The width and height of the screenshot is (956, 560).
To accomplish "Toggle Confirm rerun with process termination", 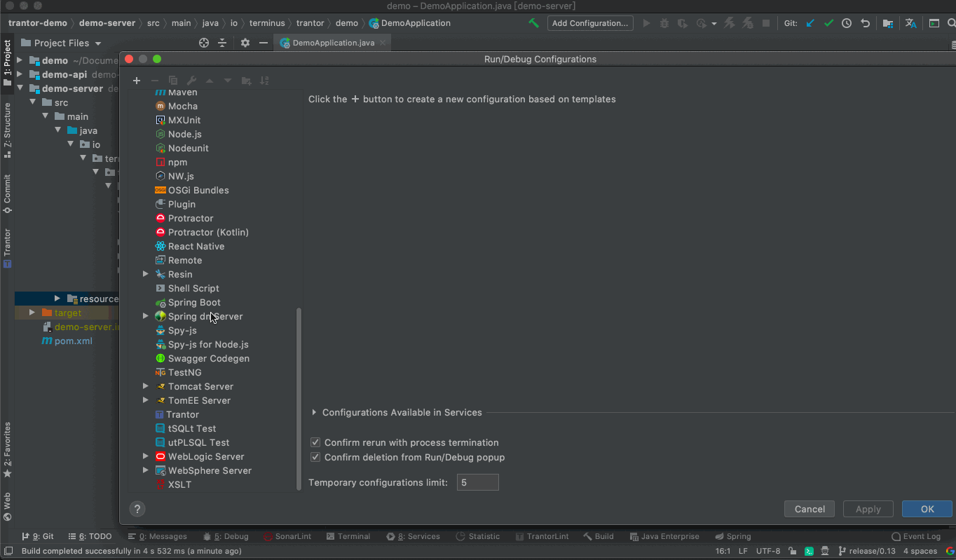I will pos(315,442).
